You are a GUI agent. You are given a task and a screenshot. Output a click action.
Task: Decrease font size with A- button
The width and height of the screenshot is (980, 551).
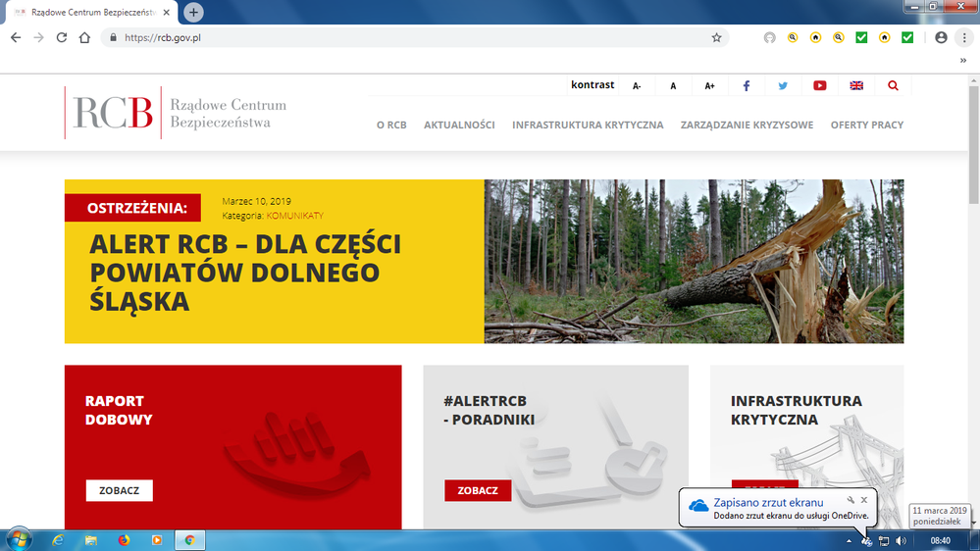tap(637, 85)
